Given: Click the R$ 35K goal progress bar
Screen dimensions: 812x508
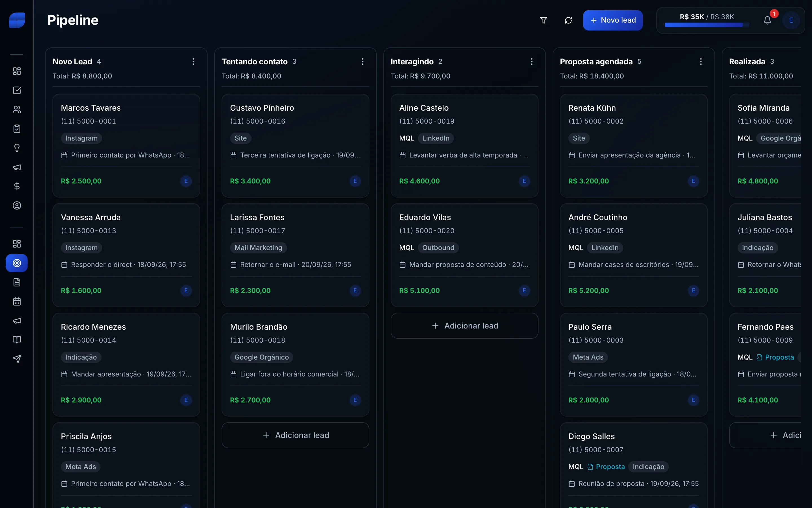Looking at the screenshot, I should [x=707, y=25].
